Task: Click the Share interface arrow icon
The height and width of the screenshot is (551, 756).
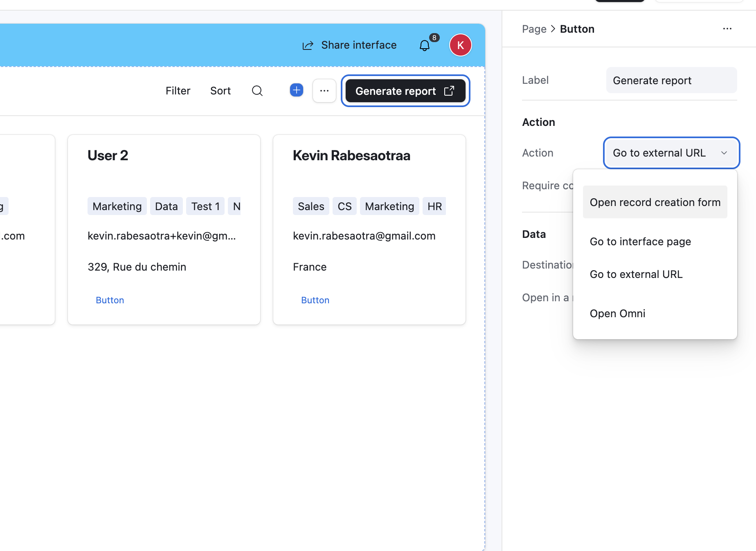Action: 308,45
